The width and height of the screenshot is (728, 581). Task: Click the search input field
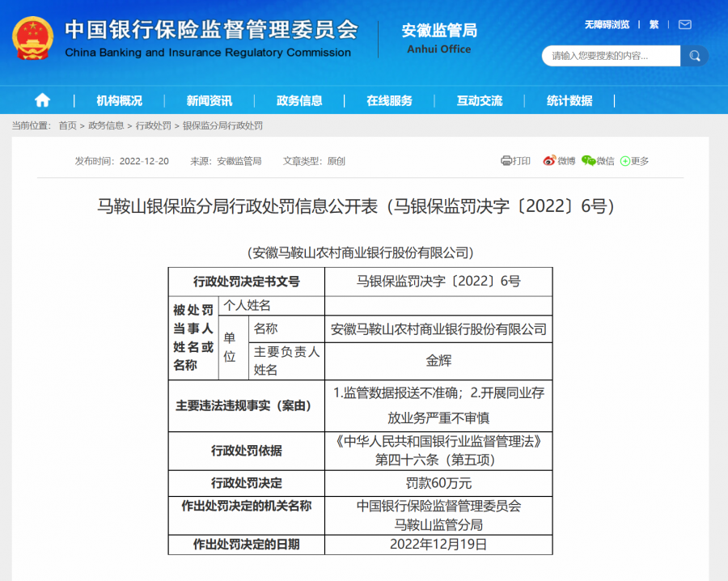click(611, 56)
